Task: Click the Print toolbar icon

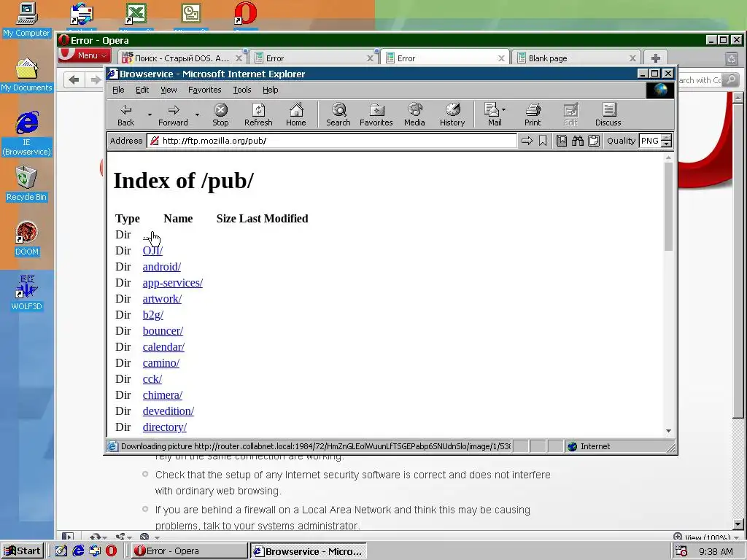Action: click(x=533, y=115)
